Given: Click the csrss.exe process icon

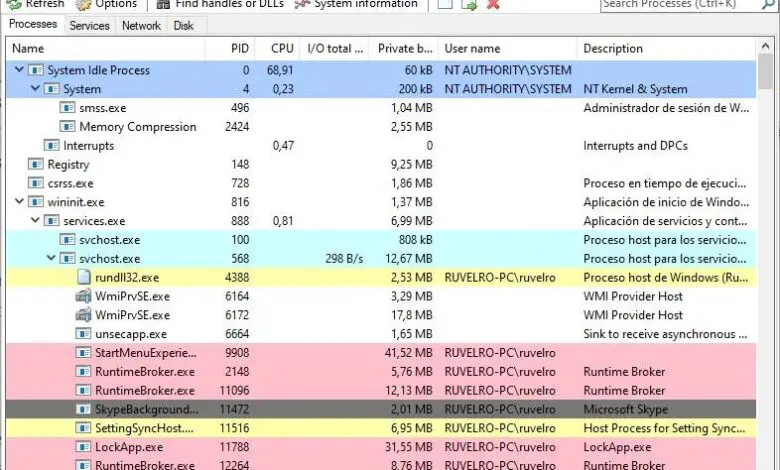Looking at the screenshot, I should (35, 183).
